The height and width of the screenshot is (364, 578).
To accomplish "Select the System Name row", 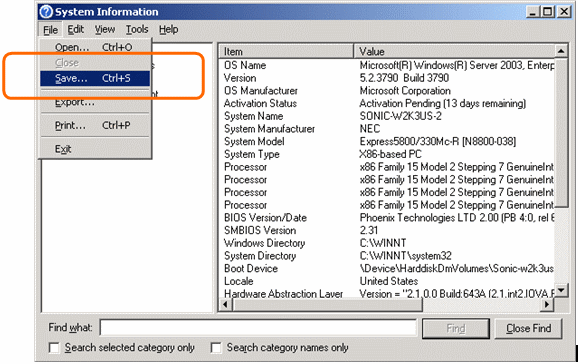I will 387,116.
